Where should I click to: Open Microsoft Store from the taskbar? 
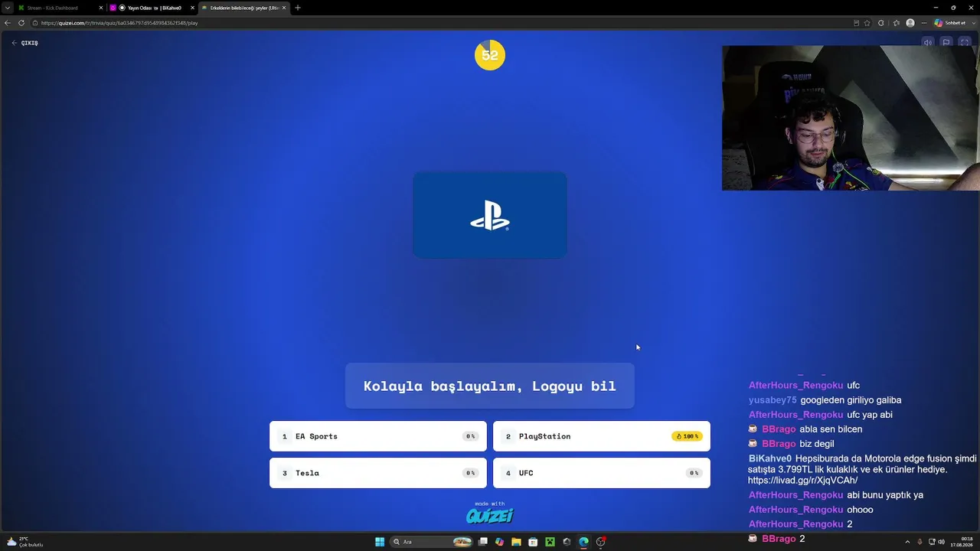click(533, 542)
